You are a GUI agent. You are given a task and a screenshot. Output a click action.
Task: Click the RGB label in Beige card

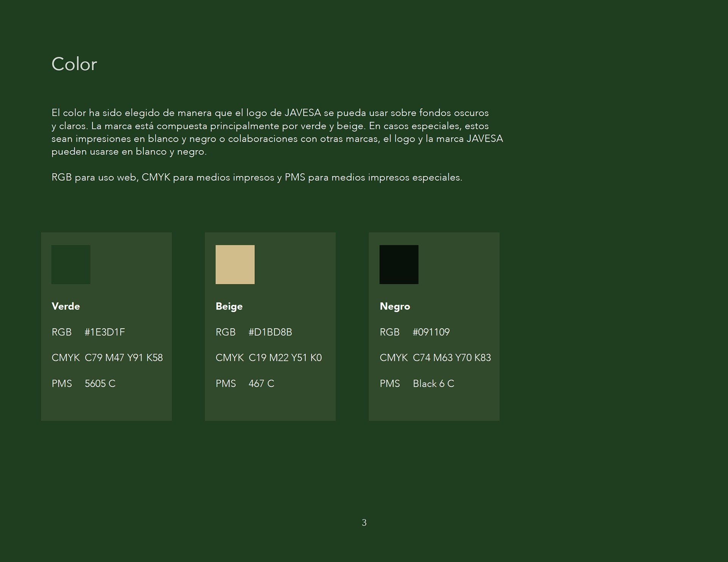(226, 332)
